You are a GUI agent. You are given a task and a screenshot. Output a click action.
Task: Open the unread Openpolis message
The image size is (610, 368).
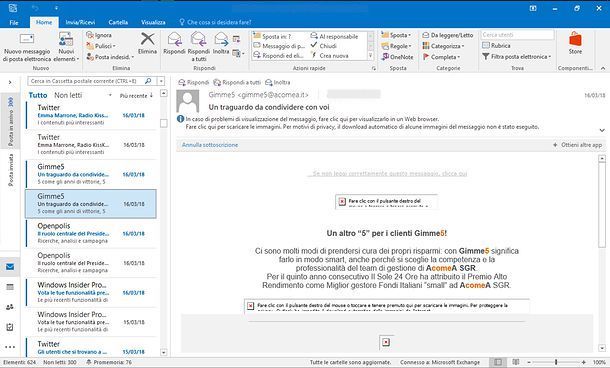91,233
